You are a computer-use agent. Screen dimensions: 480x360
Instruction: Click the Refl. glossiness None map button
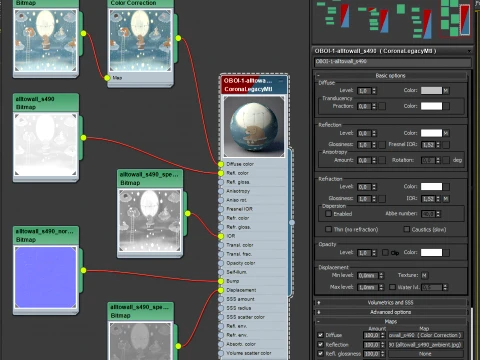coord(425,354)
